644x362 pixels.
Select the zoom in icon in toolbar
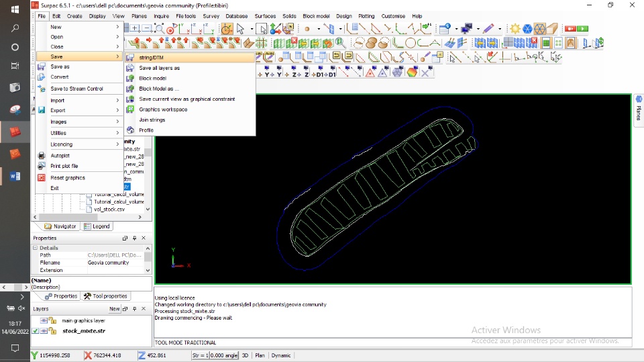pyautogui.click(x=135, y=28)
